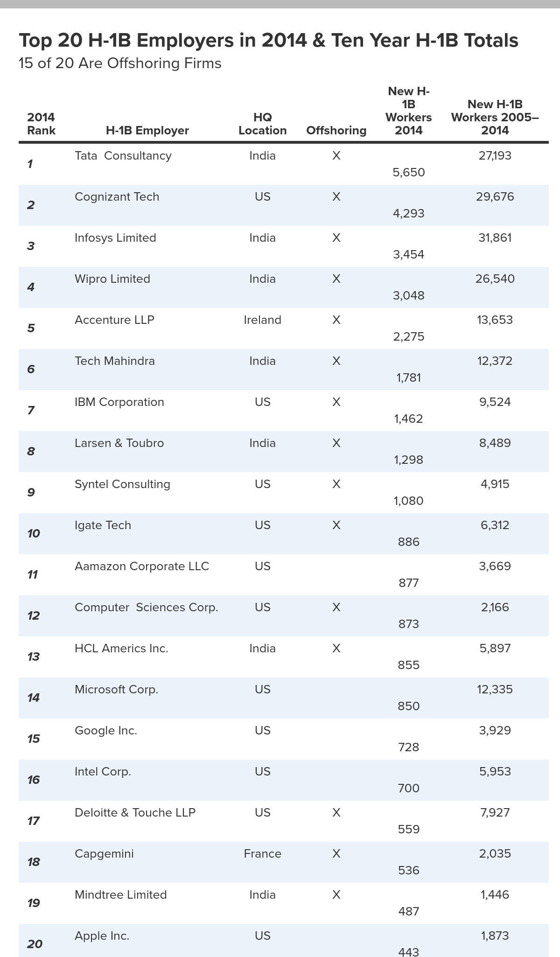
Task: Click the Cognizant Tech row name
Action: click(117, 197)
